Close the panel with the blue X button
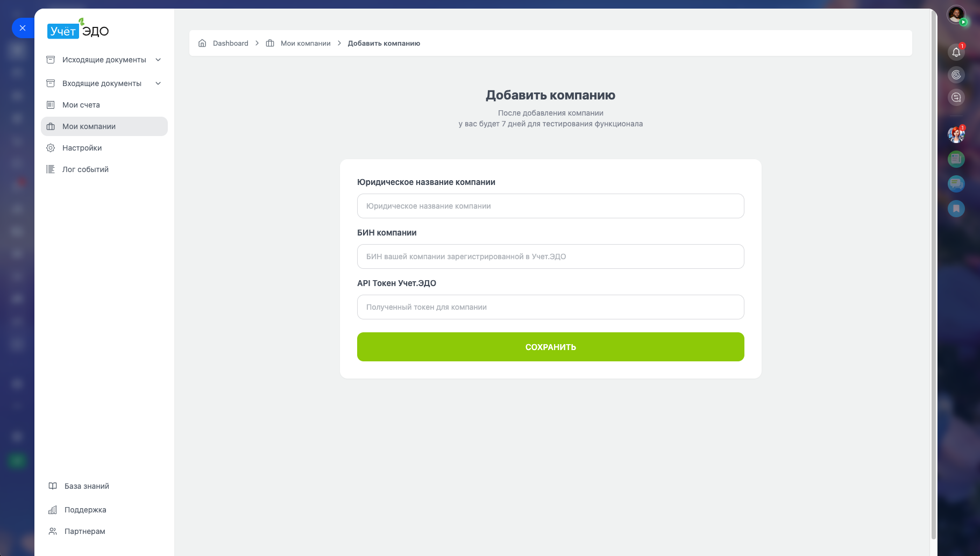This screenshot has width=980, height=556. pos(23,28)
